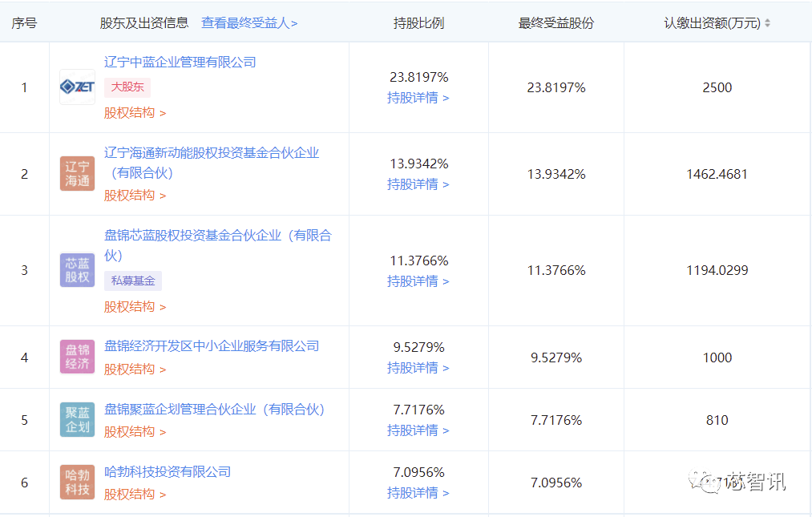Expand 股权结构 for 盘锦芯蓝股权投资基金
This screenshot has width=812, height=517.
click(135, 307)
